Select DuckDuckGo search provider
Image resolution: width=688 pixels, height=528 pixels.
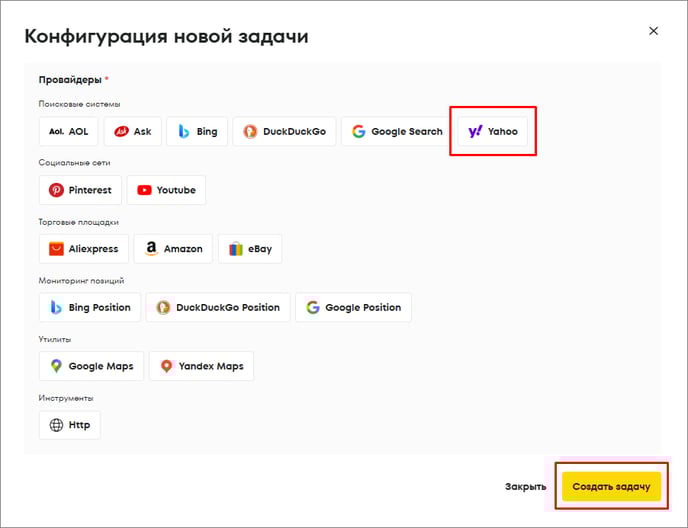284,131
